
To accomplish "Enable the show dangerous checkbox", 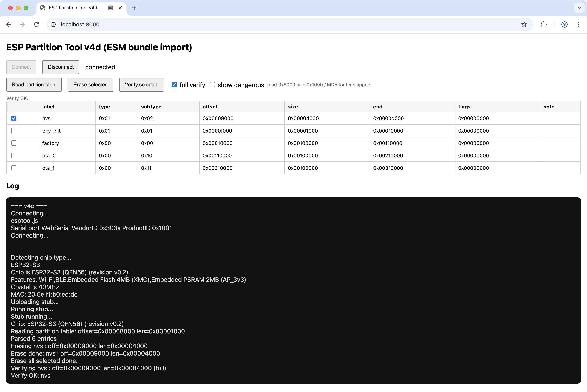I will click(212, 85).
